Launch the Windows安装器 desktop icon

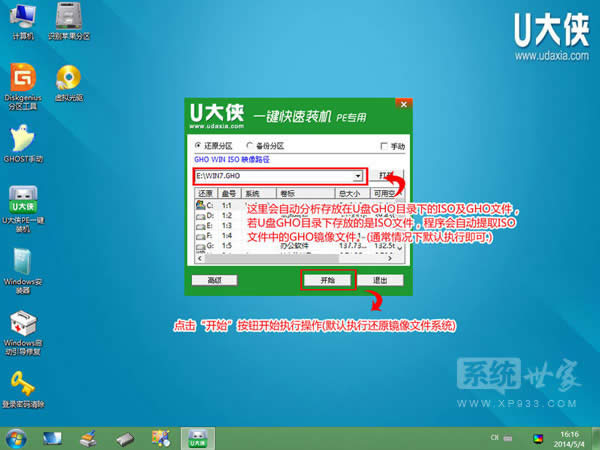[23, 271]
